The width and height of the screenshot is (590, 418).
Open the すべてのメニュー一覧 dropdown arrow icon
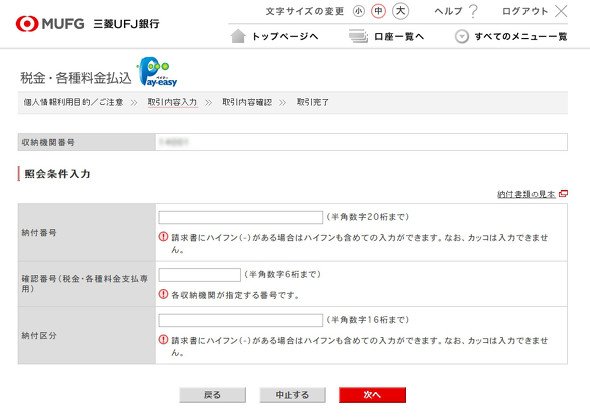[462, 36]
